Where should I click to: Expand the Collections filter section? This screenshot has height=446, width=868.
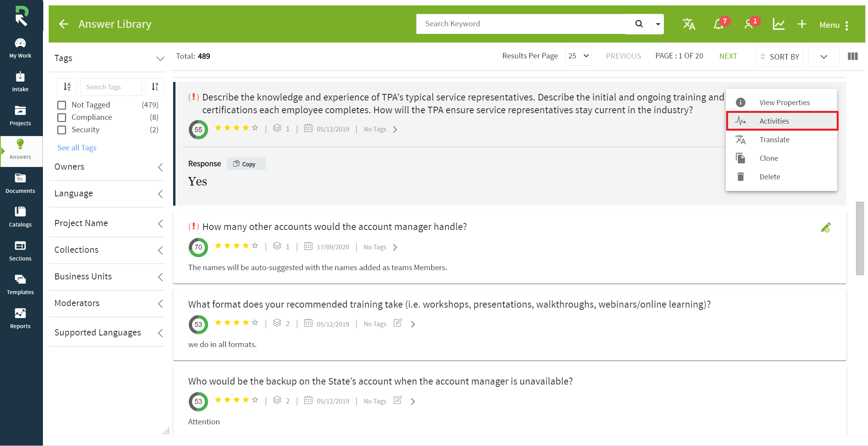pos(107,250)
